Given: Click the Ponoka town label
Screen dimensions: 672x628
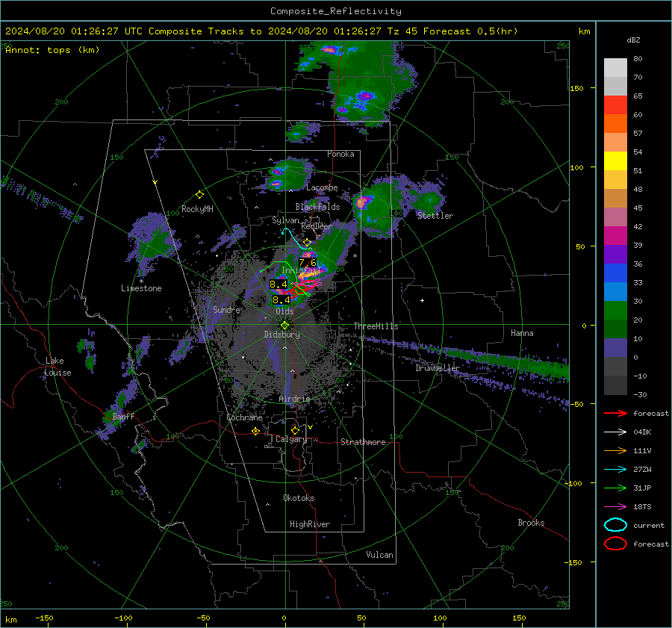Looking at the screenshot, I should [340, 154].
